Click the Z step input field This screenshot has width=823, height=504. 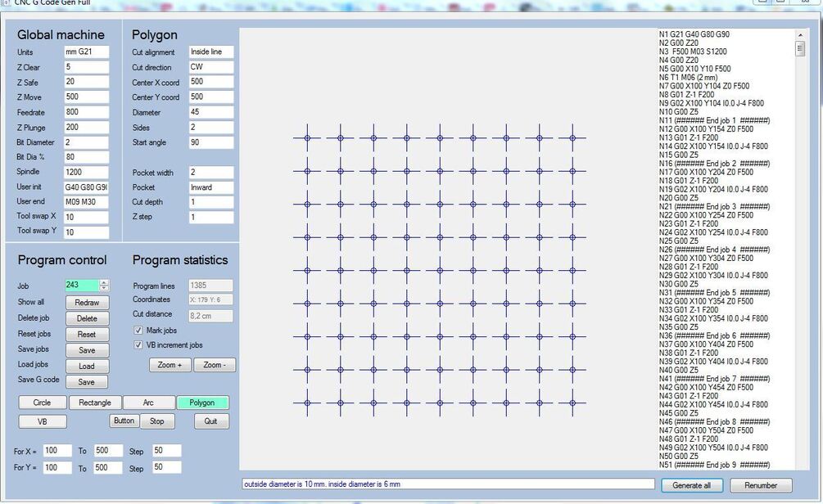211,217
